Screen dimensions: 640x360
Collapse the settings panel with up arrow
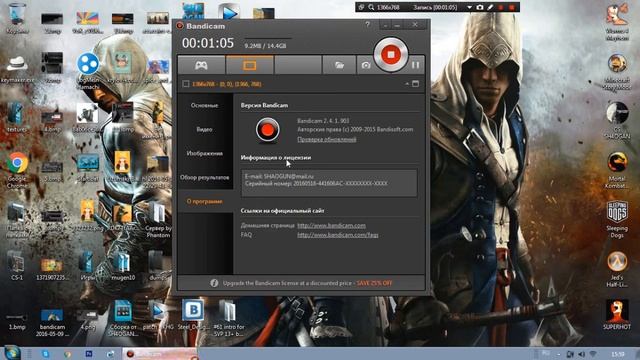point(407,84)
